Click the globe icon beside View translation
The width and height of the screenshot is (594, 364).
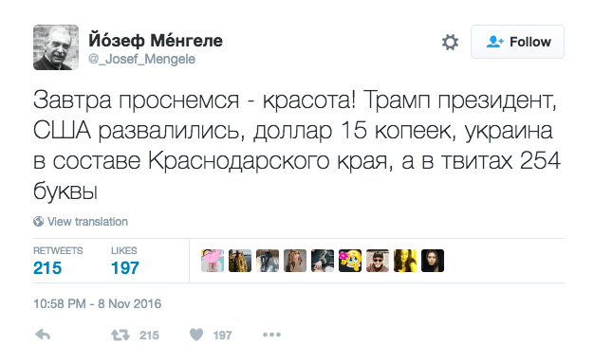38,222
